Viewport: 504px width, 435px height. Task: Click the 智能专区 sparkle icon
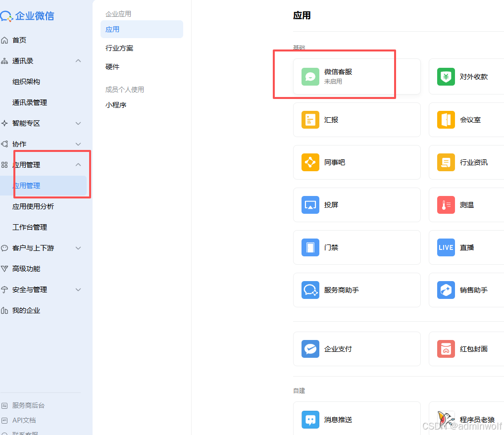pyautogui.click(x=4, y=123)
